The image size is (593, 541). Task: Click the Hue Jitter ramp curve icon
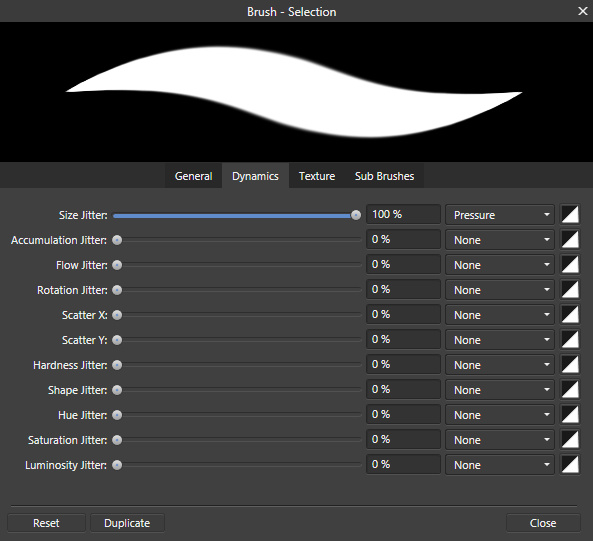click(570, 414)
